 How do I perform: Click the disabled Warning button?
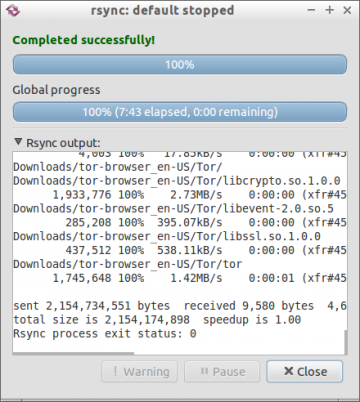tap(139, 371)
